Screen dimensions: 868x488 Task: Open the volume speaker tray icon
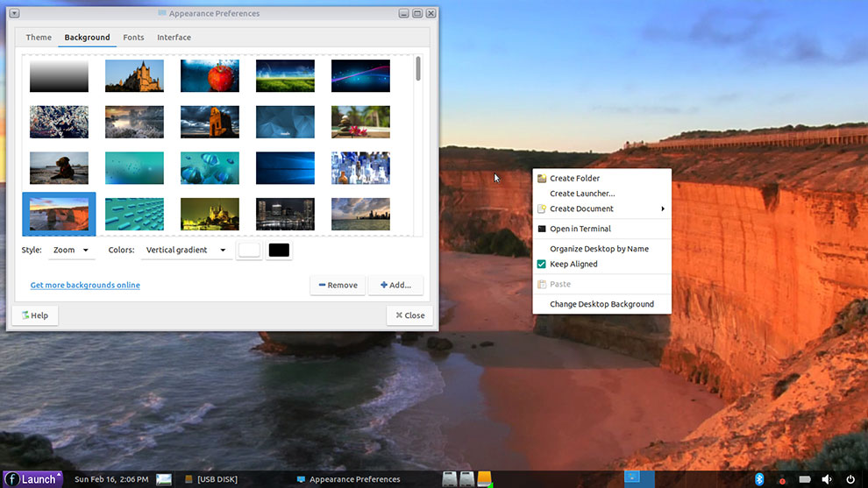(827, 479)
